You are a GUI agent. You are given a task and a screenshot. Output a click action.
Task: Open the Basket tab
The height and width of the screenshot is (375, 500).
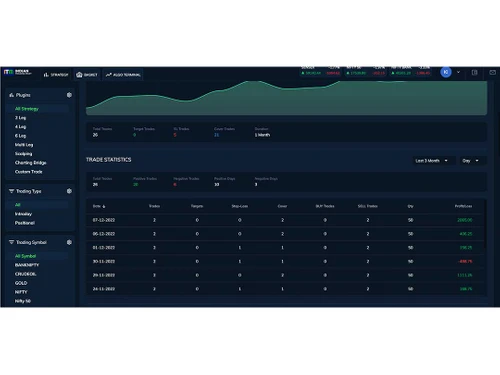click(x=87, y=75)
